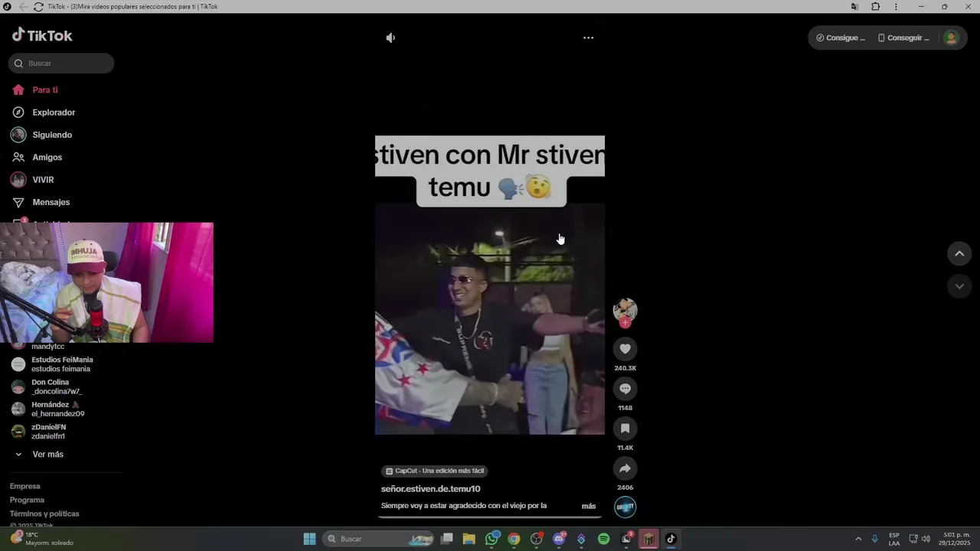Follow the creator with the red plus badge
Screen dimensions: 980x551
pos(625,323)
